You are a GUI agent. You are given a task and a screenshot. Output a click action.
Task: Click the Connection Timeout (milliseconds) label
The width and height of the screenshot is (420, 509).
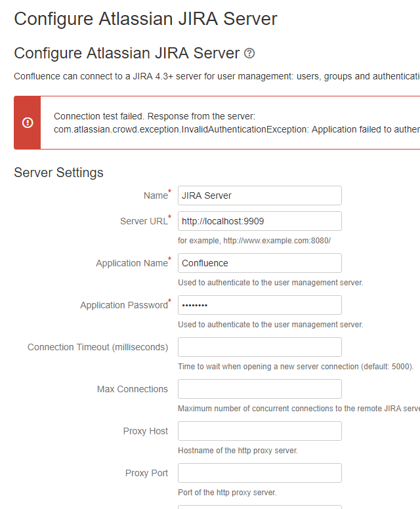pos(98,347)
